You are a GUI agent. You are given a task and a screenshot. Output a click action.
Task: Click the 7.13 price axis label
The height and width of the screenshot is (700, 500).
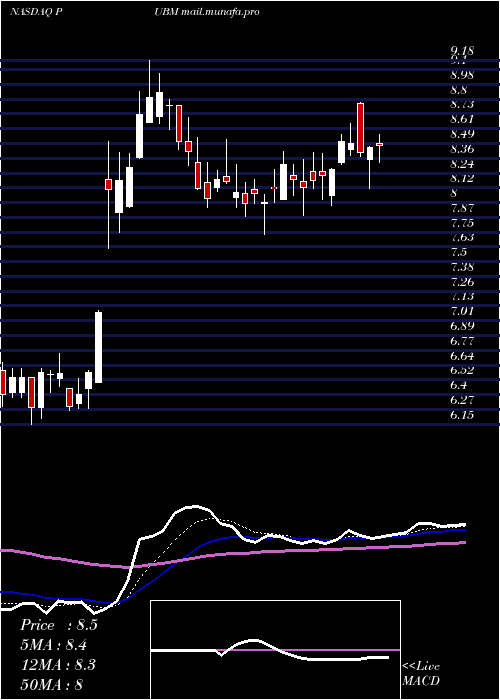[462, 296]
